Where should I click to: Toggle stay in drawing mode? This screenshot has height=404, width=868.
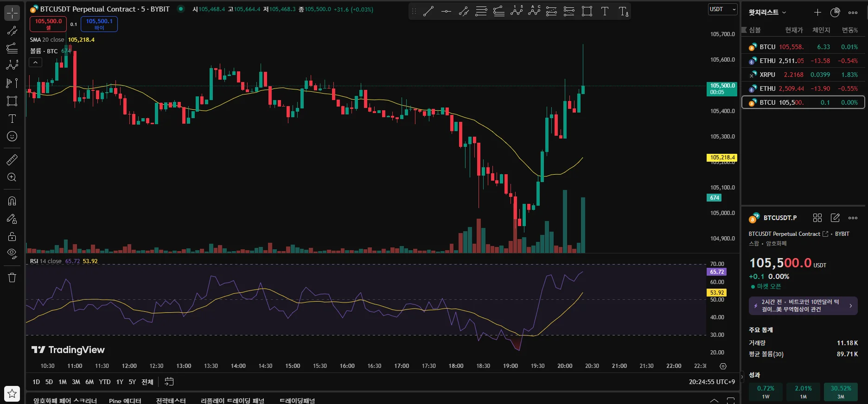(x=12, y=219)
